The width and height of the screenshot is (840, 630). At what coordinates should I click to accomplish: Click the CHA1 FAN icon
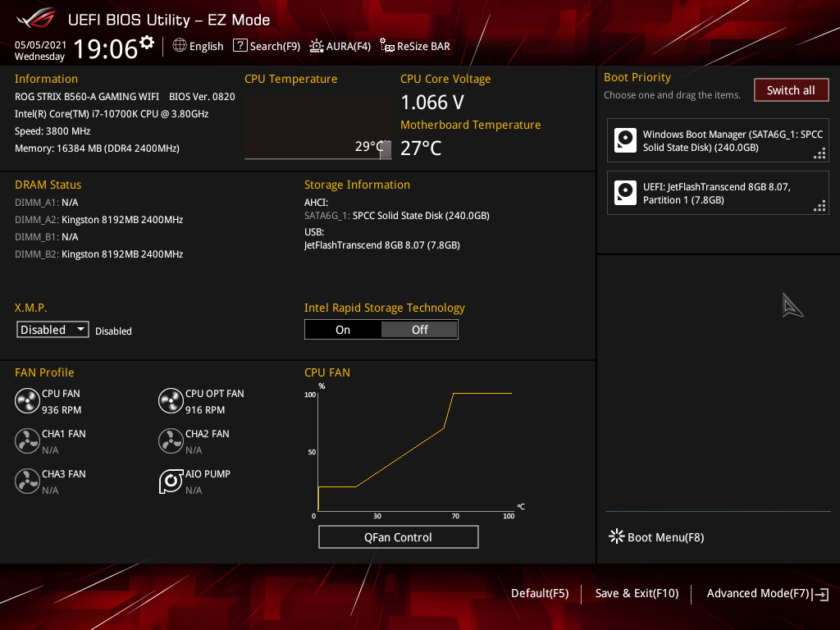(x=27, y=441)
